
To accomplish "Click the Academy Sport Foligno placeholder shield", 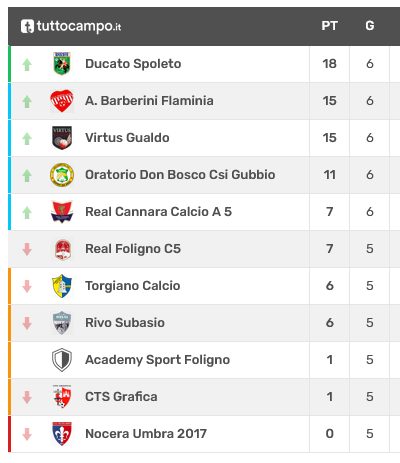I will (62, 360).
